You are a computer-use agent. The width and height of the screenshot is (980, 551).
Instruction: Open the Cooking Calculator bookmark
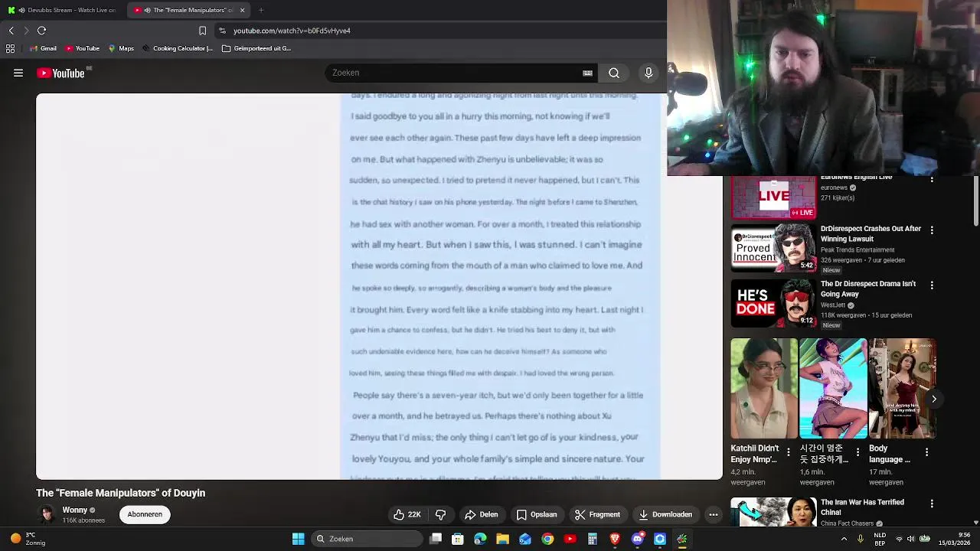pyautogui.click(x=178, y=48)
